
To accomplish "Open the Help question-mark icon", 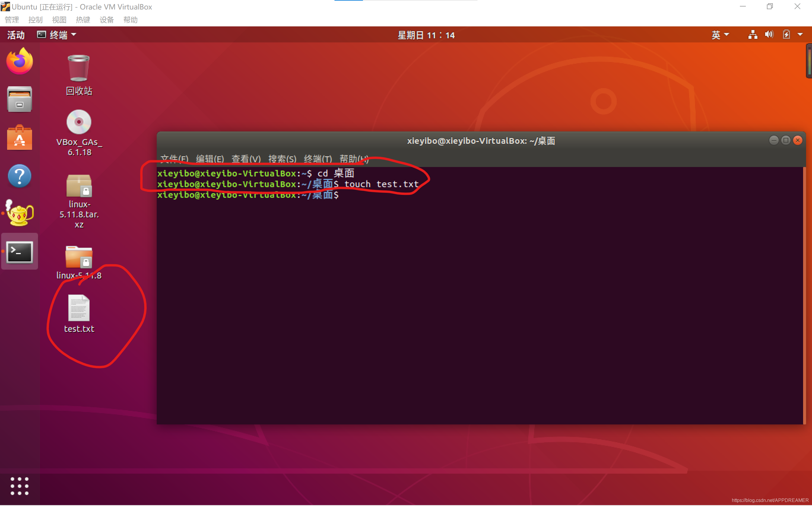I will [x=19, y=176].
